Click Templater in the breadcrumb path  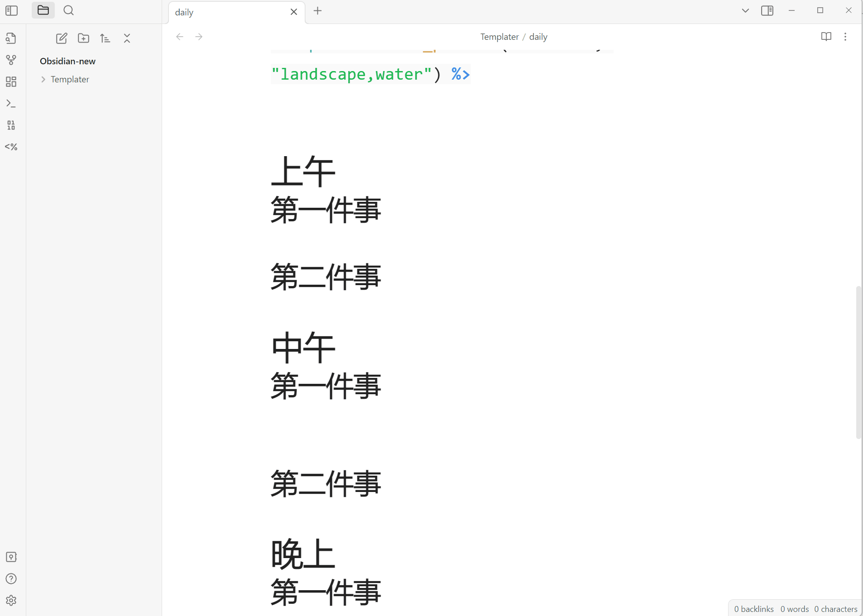(x=499, y=37)
